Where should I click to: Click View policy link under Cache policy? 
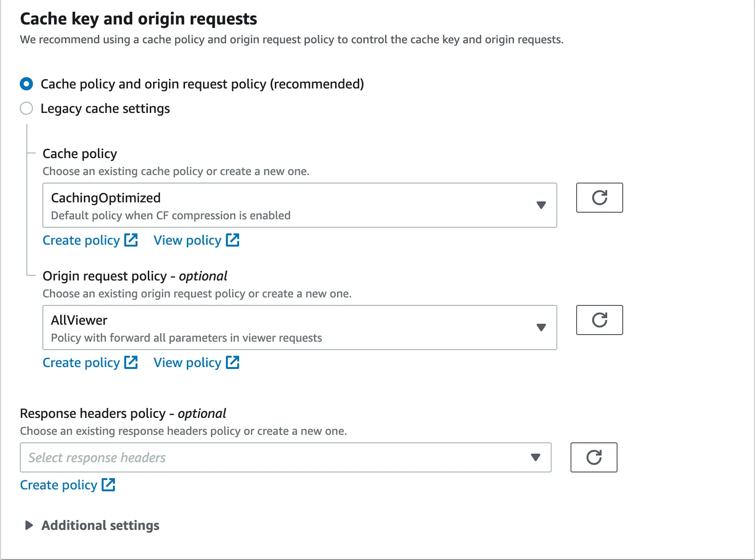187,240
